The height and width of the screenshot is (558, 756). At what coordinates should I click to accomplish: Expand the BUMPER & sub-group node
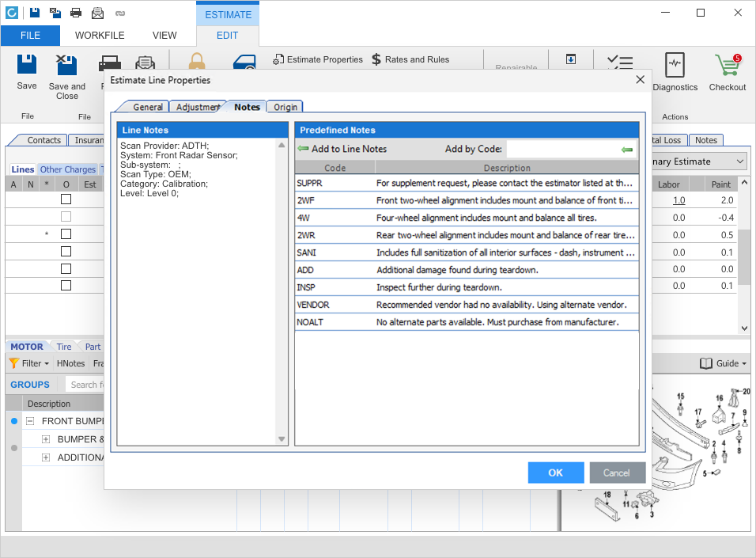tap(46, 439)
